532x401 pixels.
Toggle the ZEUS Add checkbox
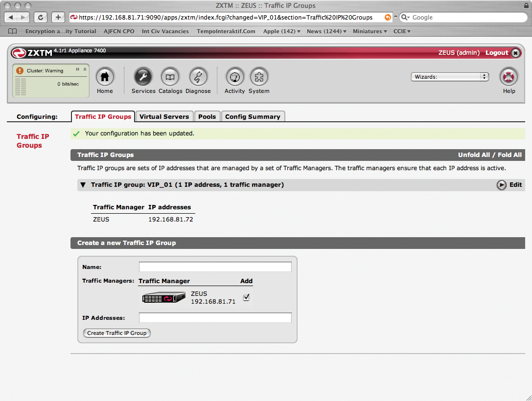[246, 298]
